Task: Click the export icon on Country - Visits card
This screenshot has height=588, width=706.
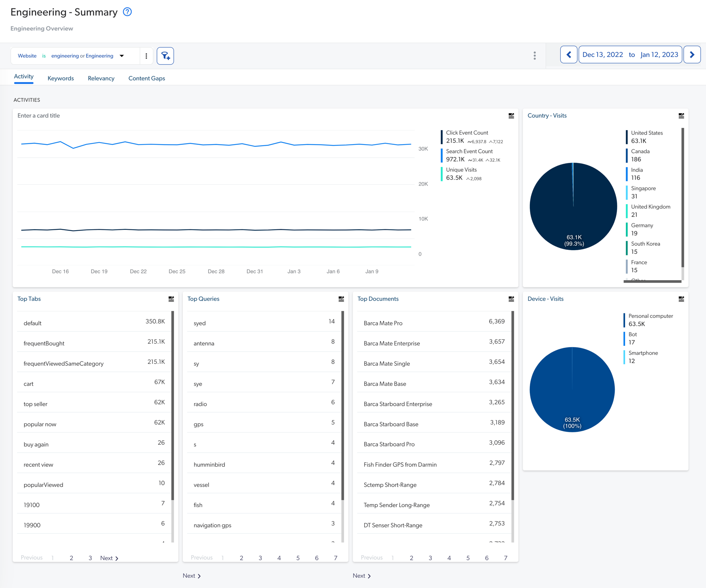Action: click(681, 116)
